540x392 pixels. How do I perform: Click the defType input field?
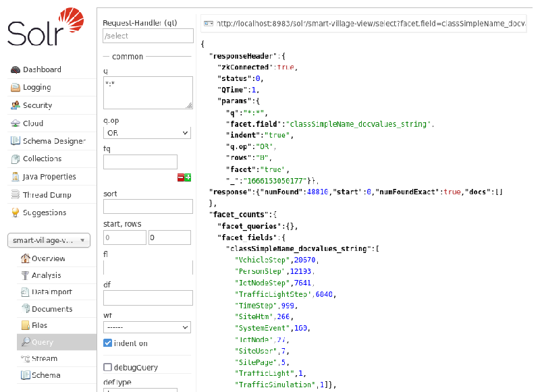click(x=140, y=390)
